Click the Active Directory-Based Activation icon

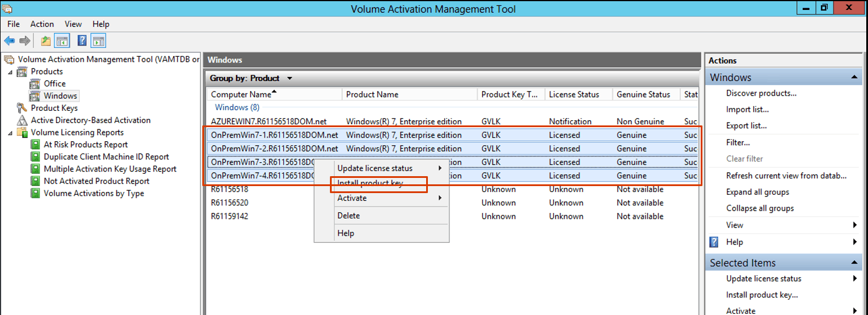[x=22, y=120]
